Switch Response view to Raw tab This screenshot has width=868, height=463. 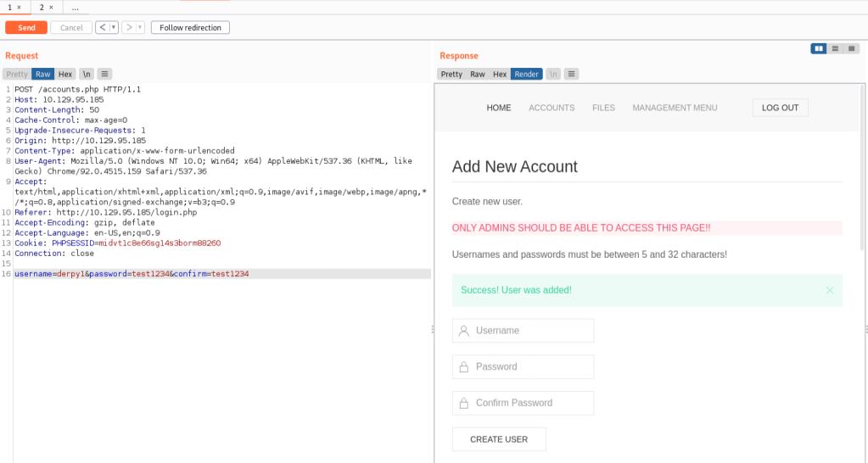click(478, 75)
